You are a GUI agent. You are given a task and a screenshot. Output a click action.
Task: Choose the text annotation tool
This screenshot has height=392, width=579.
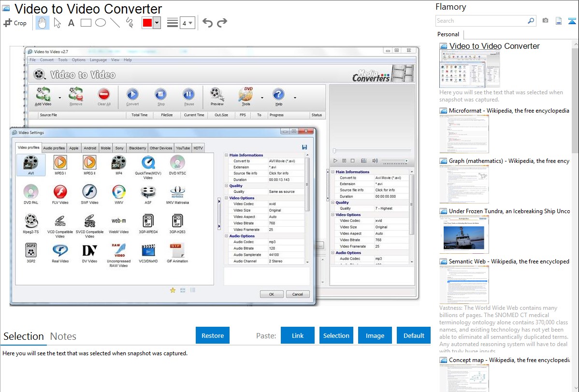tap(71, 23)
